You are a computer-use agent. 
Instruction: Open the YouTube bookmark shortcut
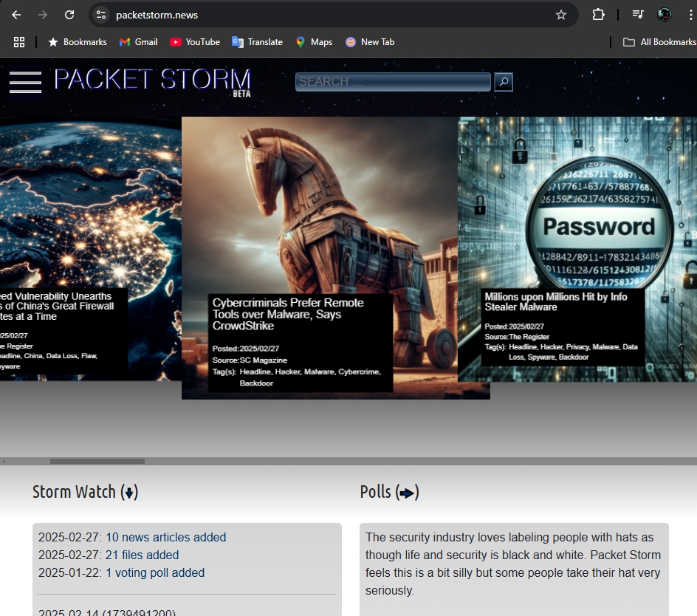click(x=194, y=42)
